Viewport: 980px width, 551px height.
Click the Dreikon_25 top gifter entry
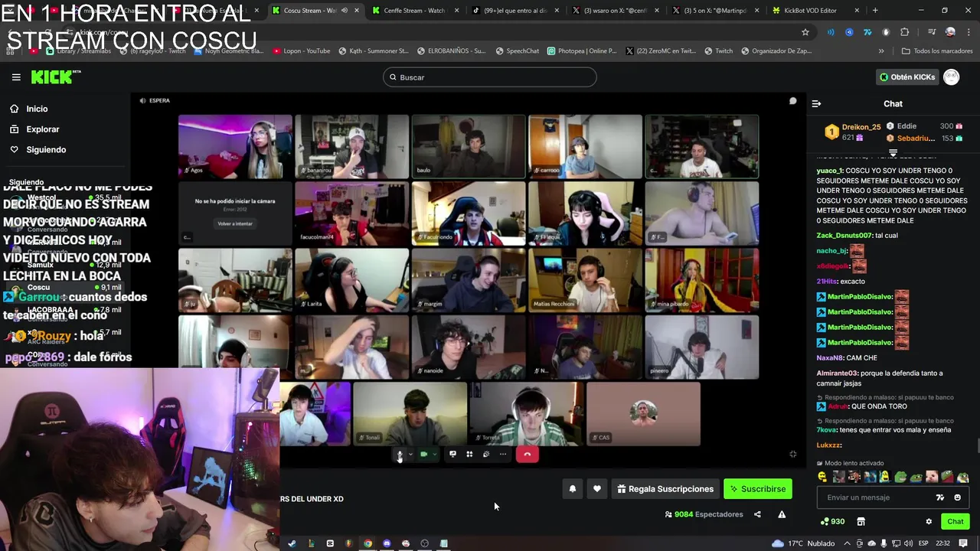click(x=851, y=132)
